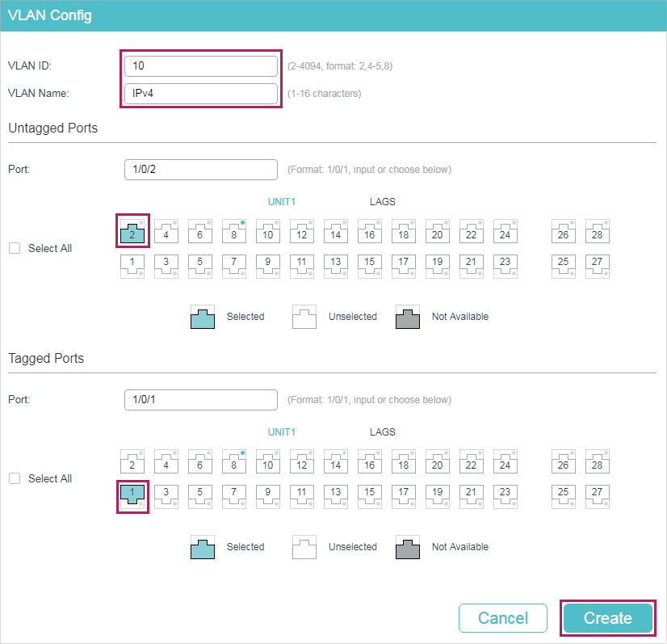This screenshot has height=644, width=667.
Task: Deselect highlighted port 1 in Tagged Ports
Action: pyautogui.click(x=132, y=496)
